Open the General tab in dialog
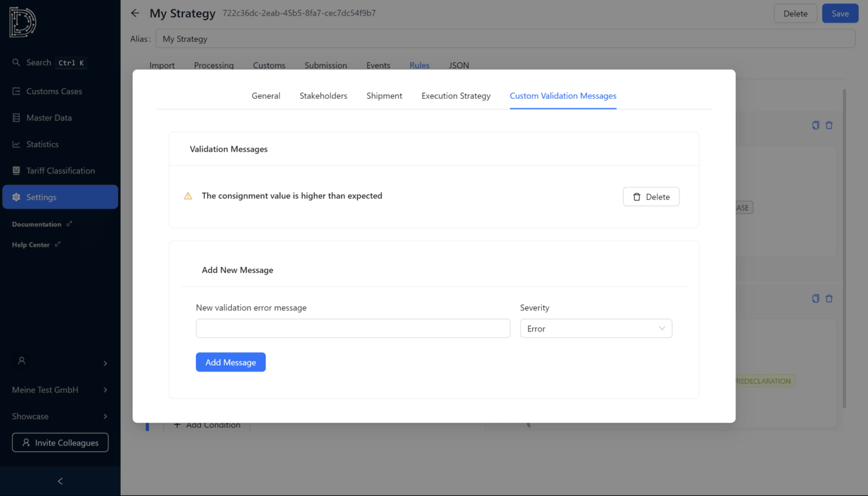This screenshot has height=496, width=868. tap(266, 96)
